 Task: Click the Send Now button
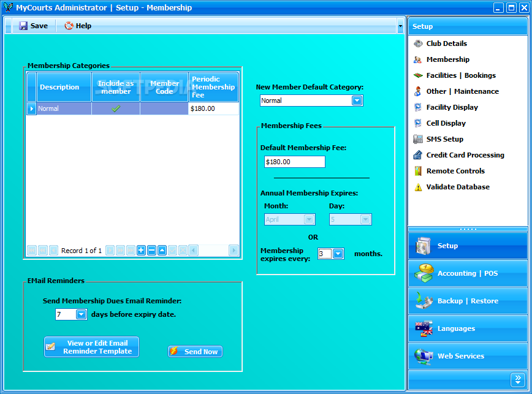[195, 352]
